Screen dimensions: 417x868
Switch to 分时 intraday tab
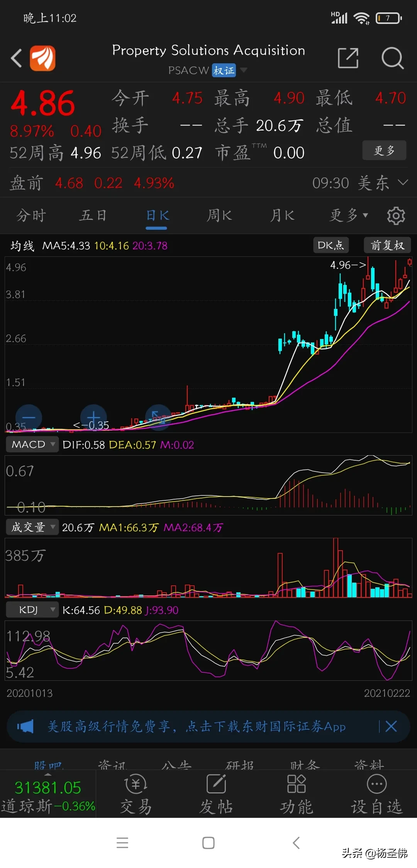(31, 215)
